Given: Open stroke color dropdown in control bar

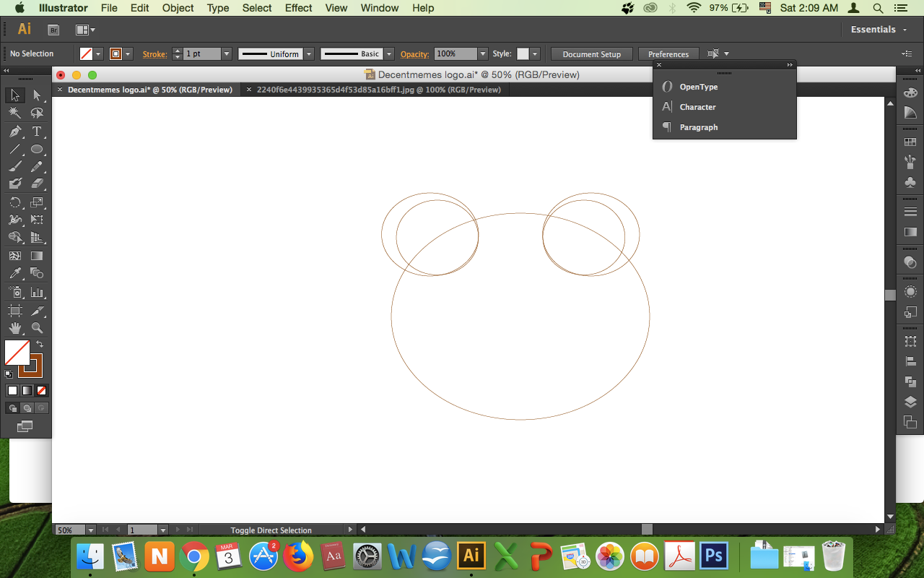Looking at the screenshot, I should pos(128,54).
